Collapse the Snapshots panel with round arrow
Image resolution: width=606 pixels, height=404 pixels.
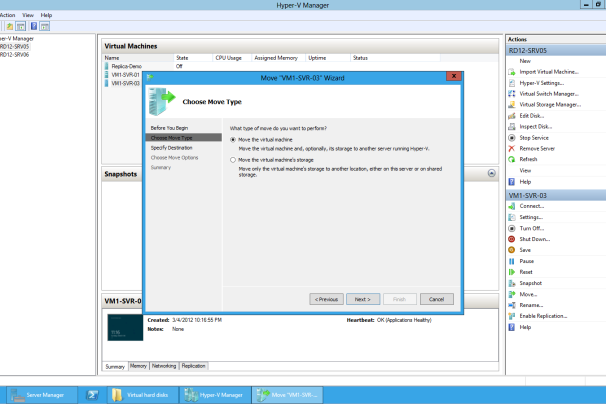point(492,173)
